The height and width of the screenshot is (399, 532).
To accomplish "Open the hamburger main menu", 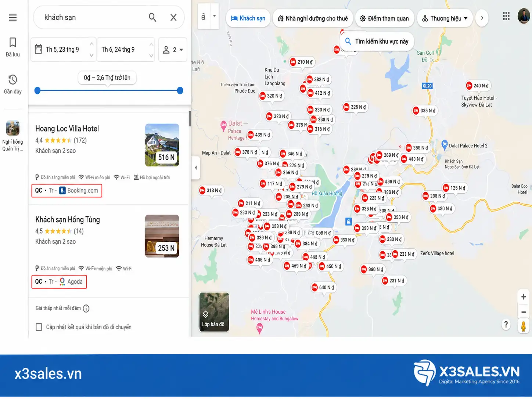I will (13, 18).
